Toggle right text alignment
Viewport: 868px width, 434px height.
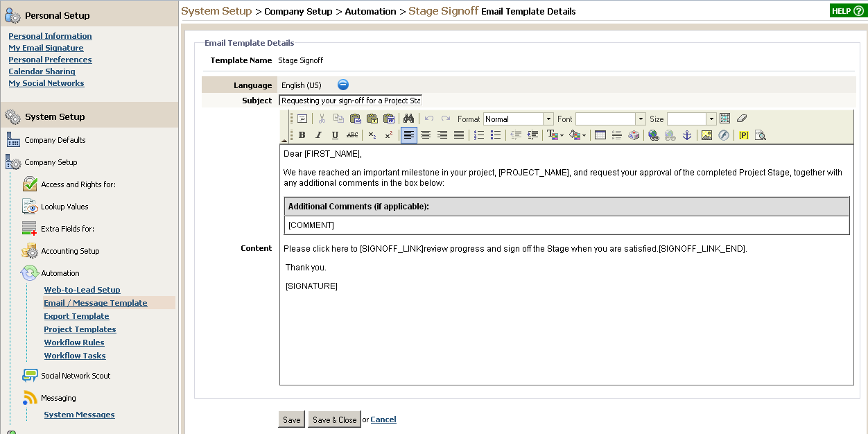pos(442,135)
